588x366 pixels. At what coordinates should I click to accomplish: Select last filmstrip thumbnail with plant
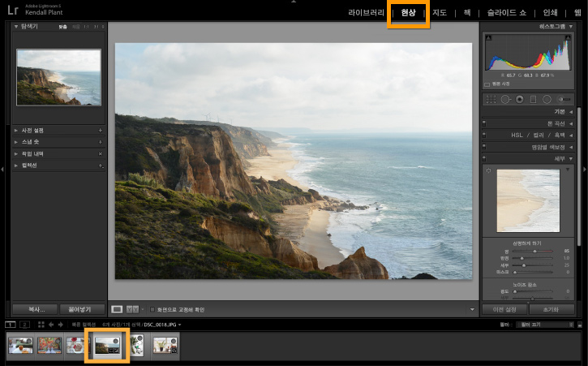[x=165, y=345]
